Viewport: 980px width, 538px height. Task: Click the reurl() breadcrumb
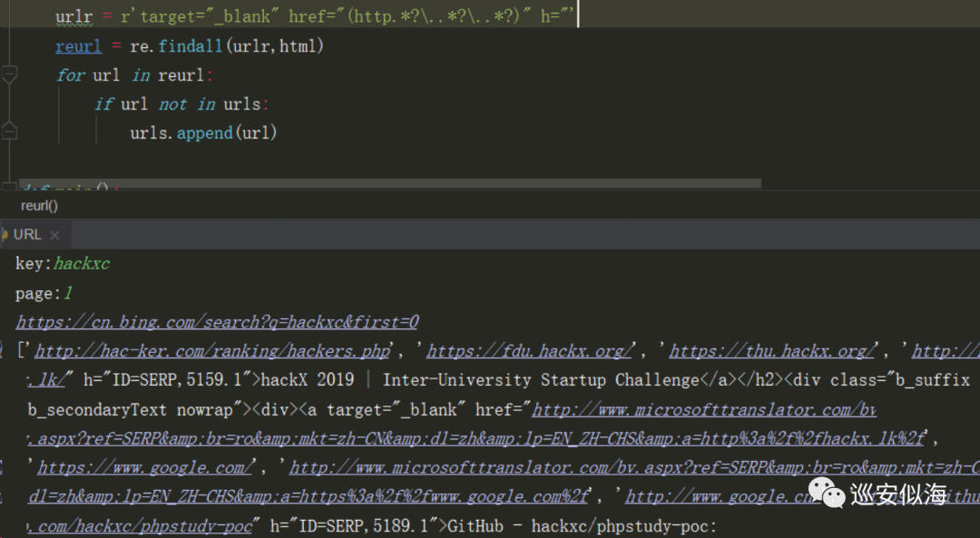point(39,206)
